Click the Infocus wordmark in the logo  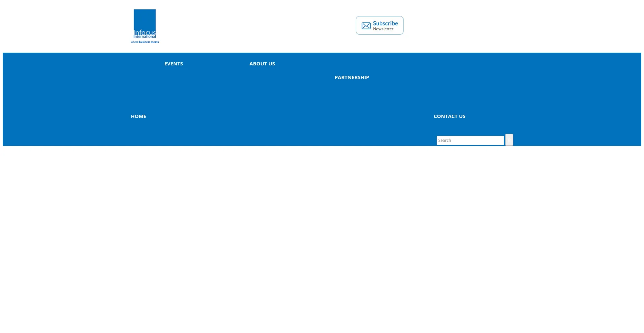coord(145,32)
